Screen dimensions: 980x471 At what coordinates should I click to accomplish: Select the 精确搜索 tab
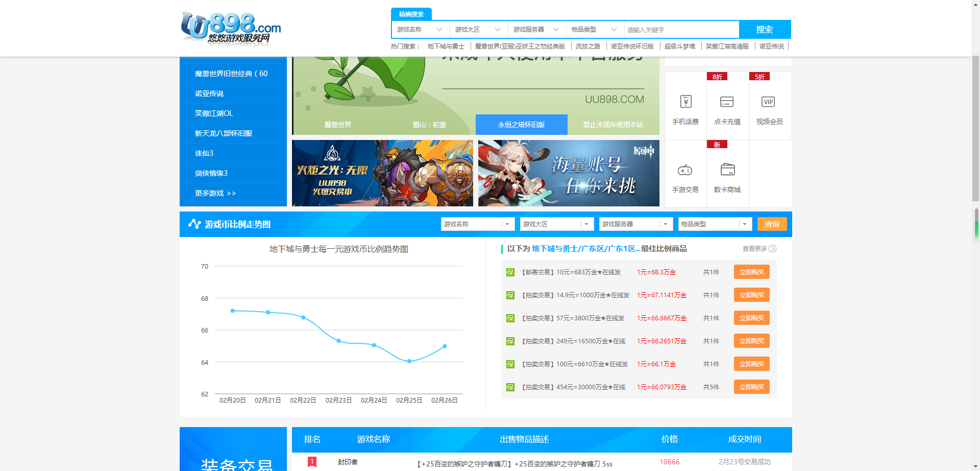411,14
